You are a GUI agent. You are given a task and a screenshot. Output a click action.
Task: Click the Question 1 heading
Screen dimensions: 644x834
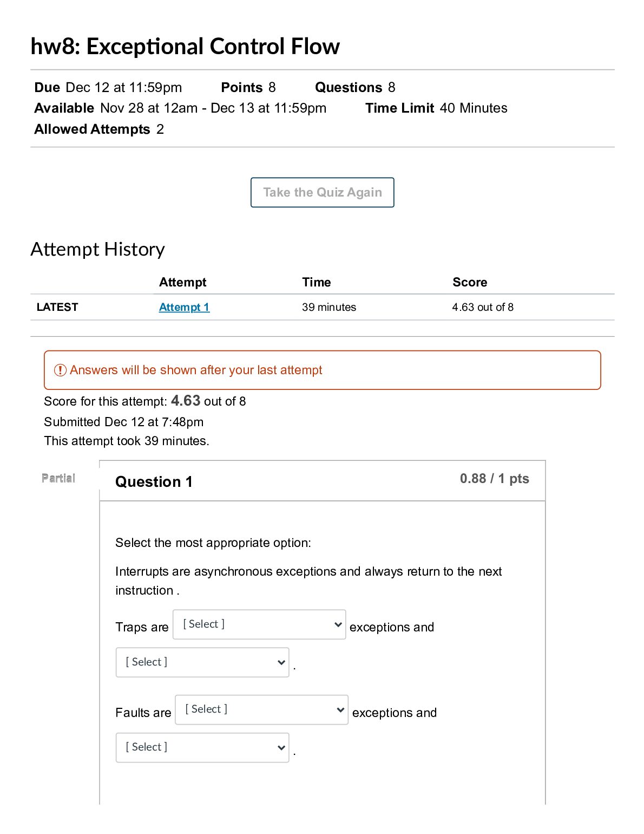(154, 482)
